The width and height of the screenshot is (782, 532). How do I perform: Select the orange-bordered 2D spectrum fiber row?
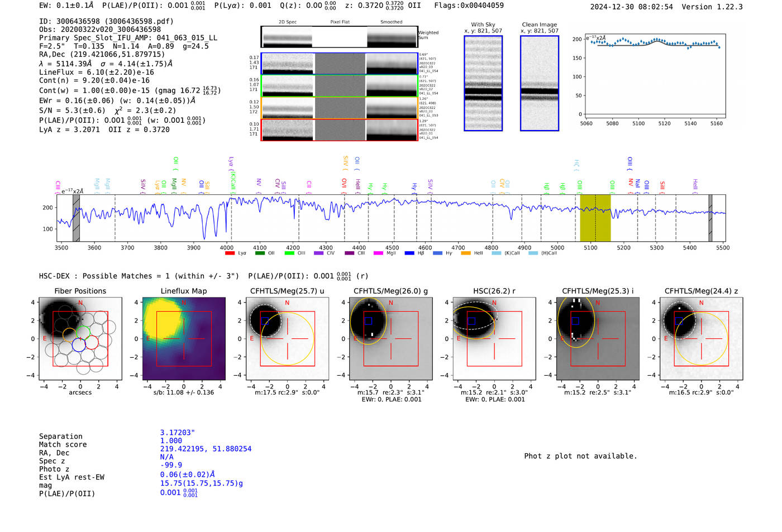click(339, 108)
